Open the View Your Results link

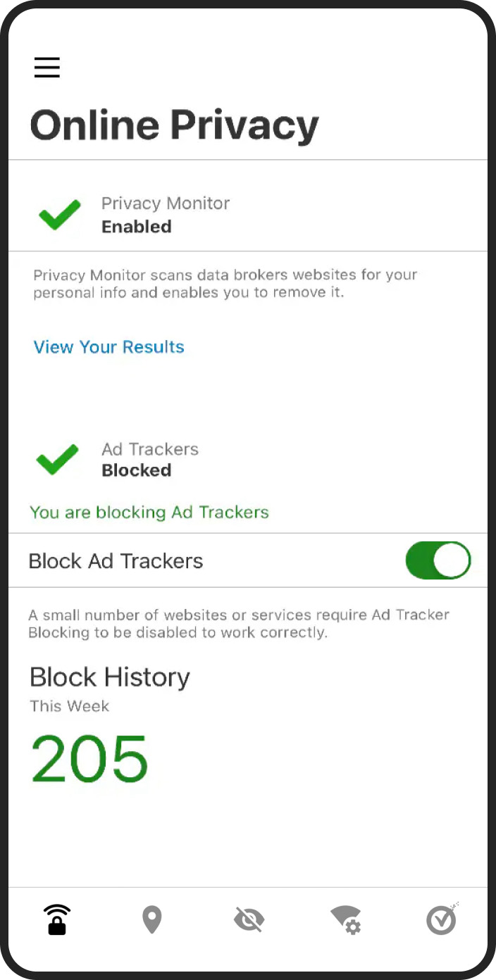109,347
